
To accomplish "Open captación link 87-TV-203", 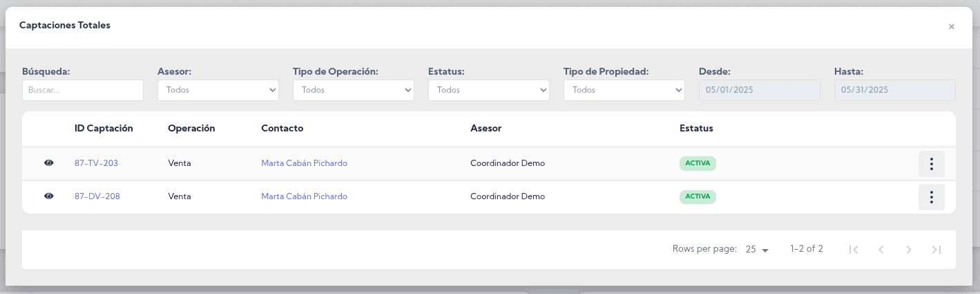I will [96, 163].
